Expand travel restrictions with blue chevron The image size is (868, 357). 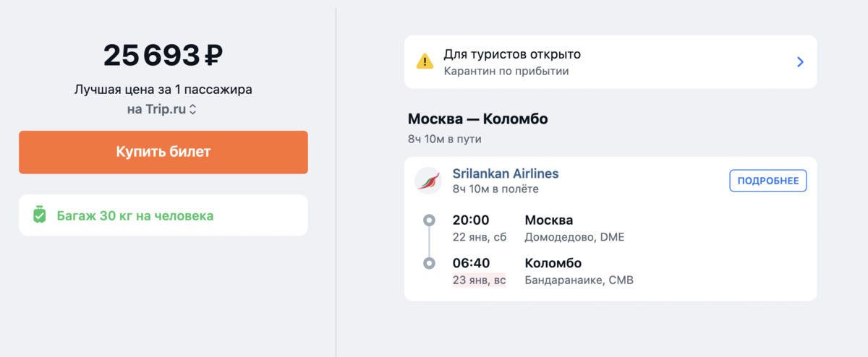[800, 62]
